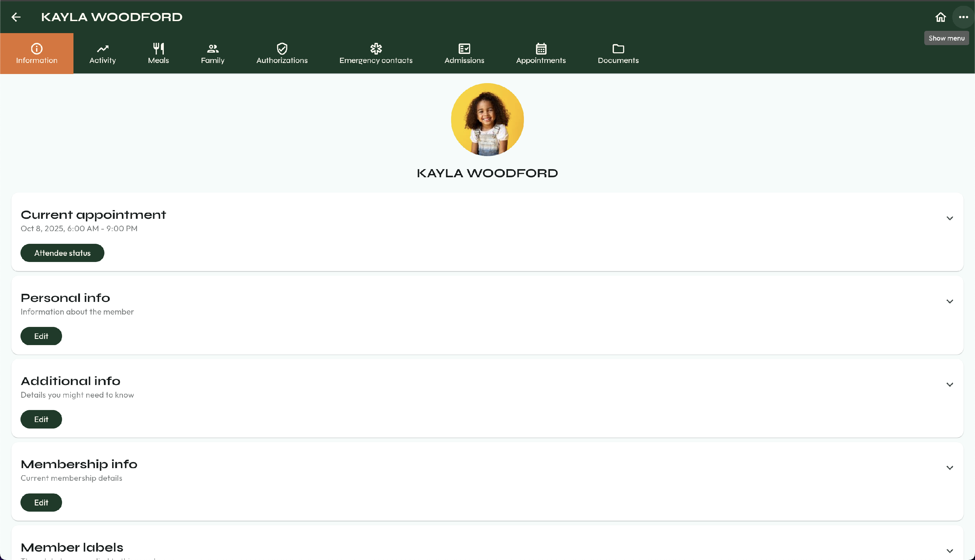The width and height of the screenshot is (975, 560).
Task: Open the Authorizations shield icon
Action: pyautogui.click(x=282, y=48)
